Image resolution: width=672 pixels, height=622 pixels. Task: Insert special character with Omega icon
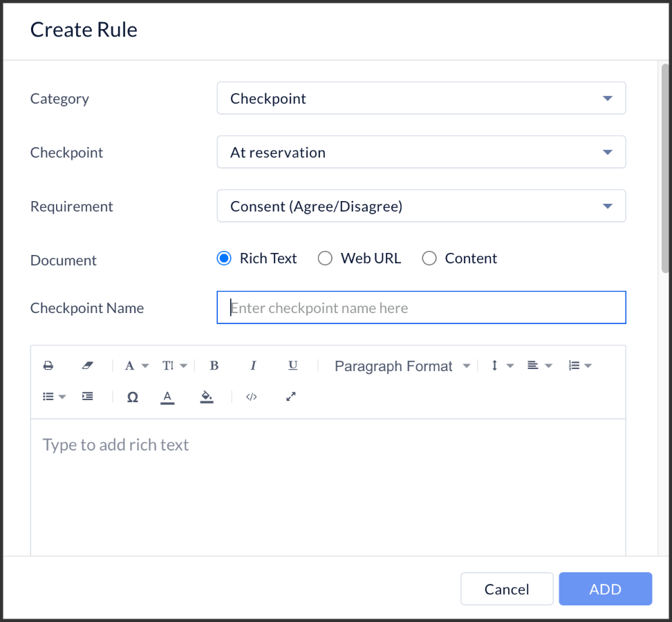[x=133, y=397]
